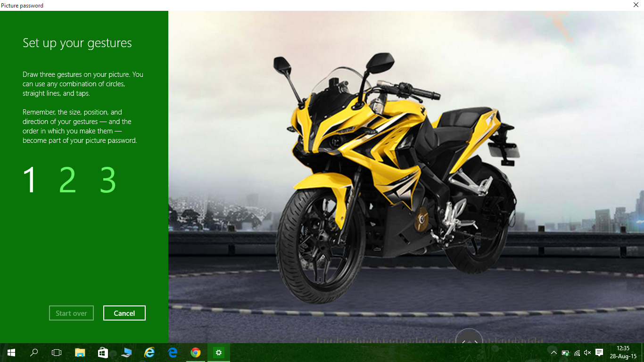Switch to Google Chrome on taskbar

click(196, 353)
